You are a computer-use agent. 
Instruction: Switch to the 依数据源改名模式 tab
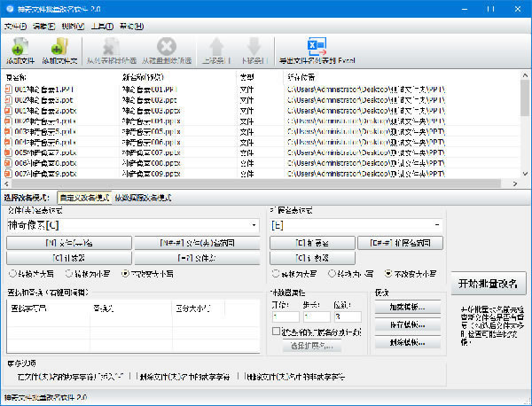point(143,198)
